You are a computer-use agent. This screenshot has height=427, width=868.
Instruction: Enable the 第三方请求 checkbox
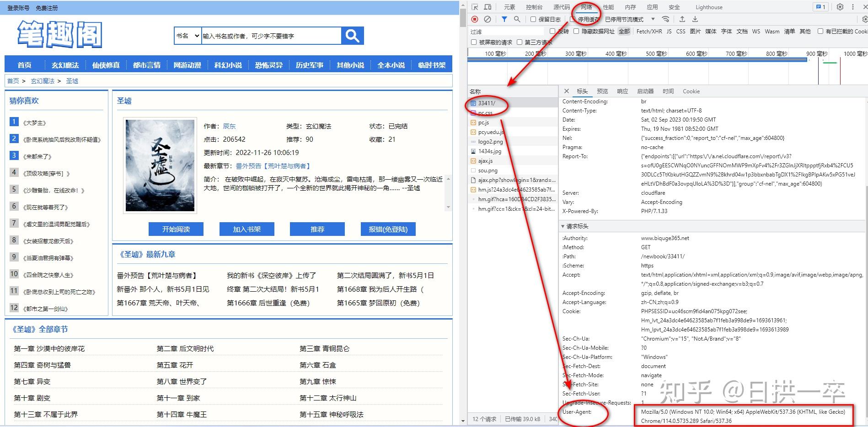click(520, 42)
